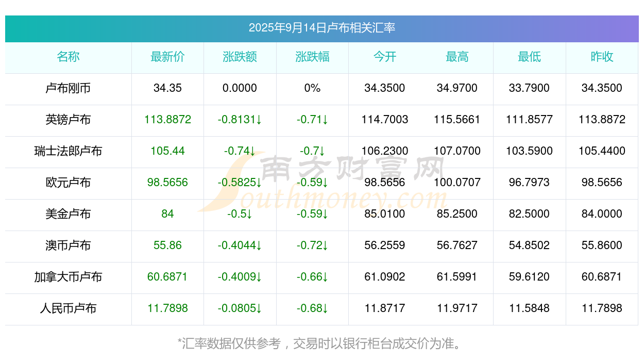Select the 最高 column header
The image size is (644, 360).
457,57
